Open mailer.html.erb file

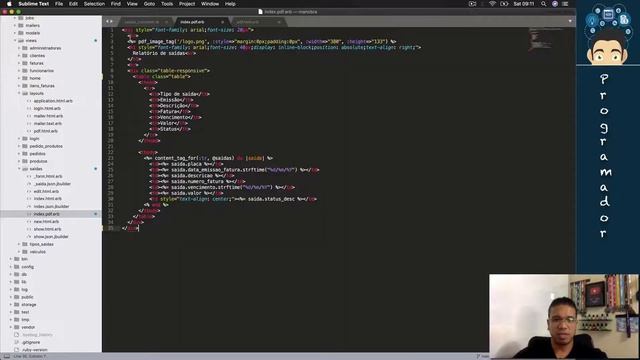click(x=48, y=116)
